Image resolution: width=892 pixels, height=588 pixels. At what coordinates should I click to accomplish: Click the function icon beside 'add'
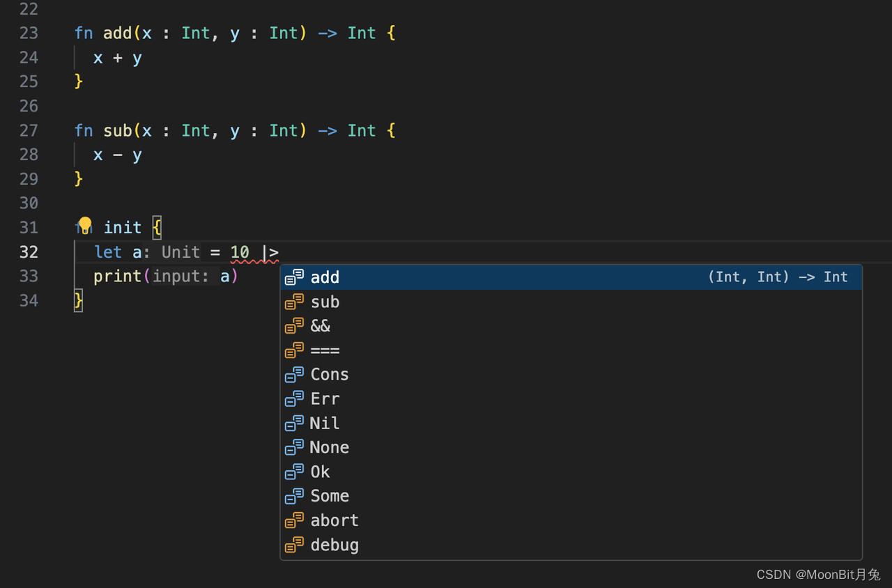click(294, 277)
